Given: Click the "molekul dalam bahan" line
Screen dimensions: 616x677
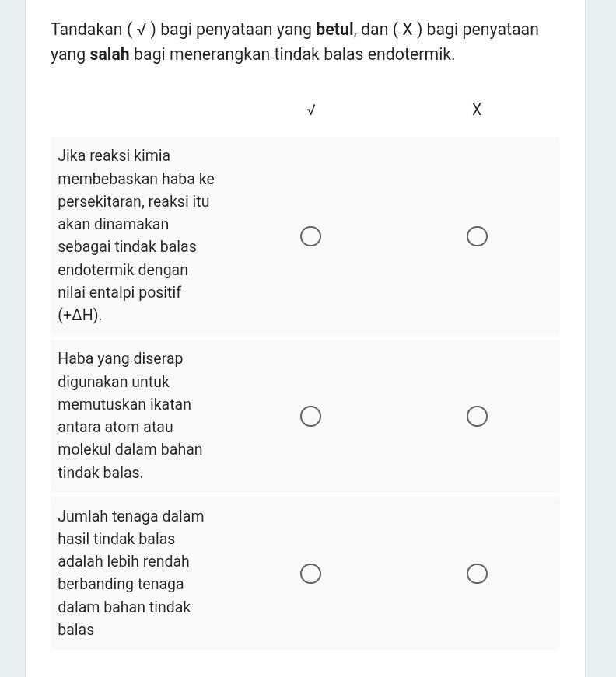Looking at the screenshot, I should click(130, 449).
